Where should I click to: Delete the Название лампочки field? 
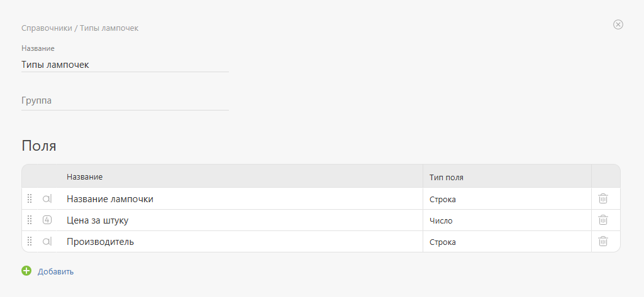[x=602, y=199]
